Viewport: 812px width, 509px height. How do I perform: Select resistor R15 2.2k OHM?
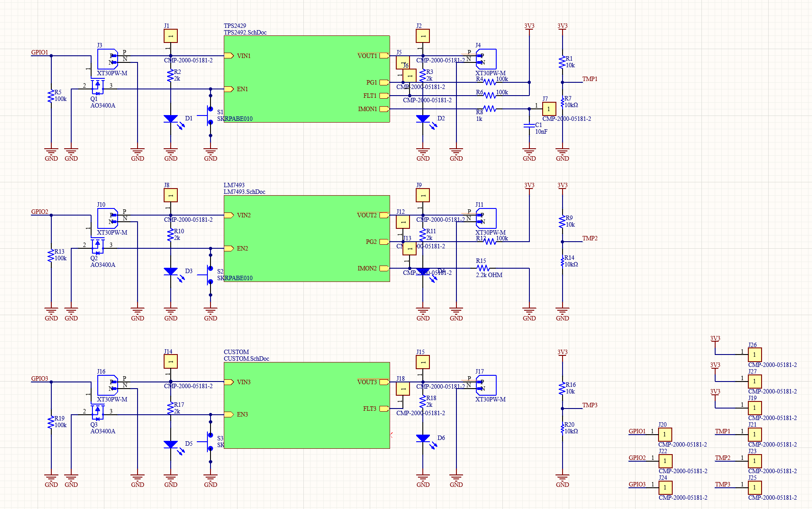point(483,268)
